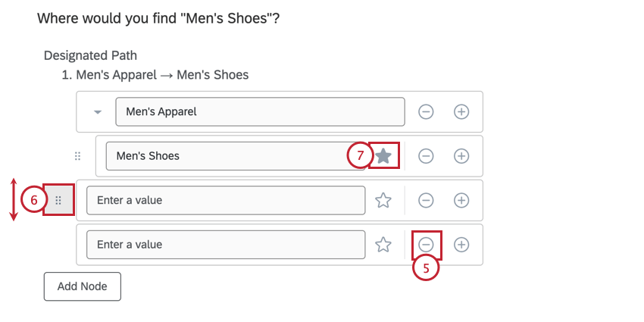Click the Designated Path entry text
This screenshot has height=322, width=644.
(162, 75)
